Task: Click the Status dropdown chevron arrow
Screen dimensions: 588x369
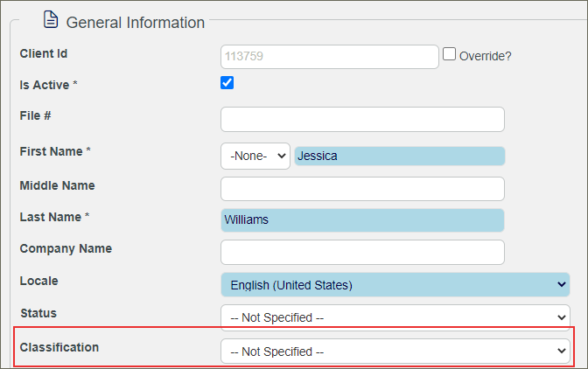Action: tap(562, 317)
